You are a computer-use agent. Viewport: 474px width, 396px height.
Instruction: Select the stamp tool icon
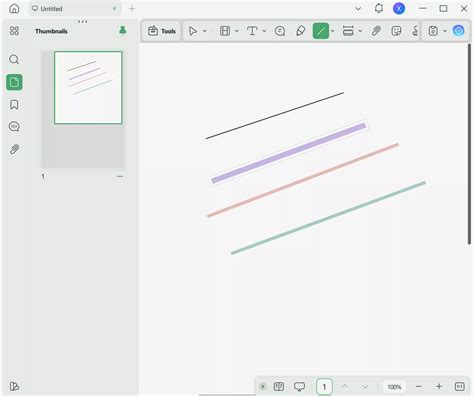coord(348,31)
